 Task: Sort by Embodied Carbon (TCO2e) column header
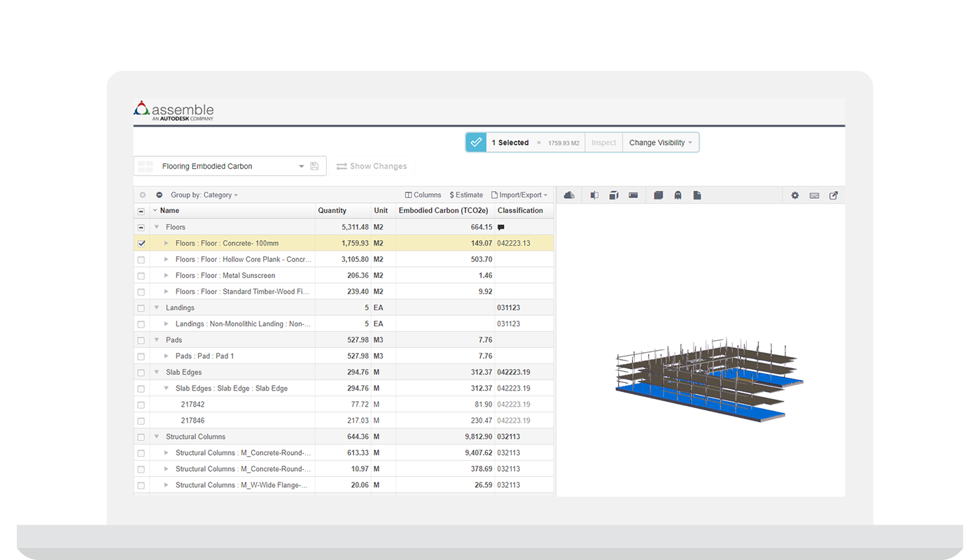[444, 211]
